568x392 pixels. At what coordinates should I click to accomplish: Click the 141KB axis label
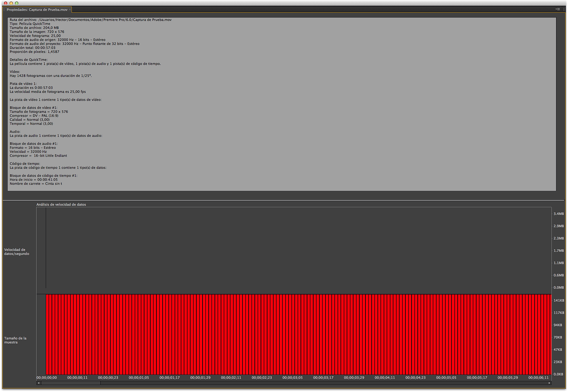pos(559,301)
